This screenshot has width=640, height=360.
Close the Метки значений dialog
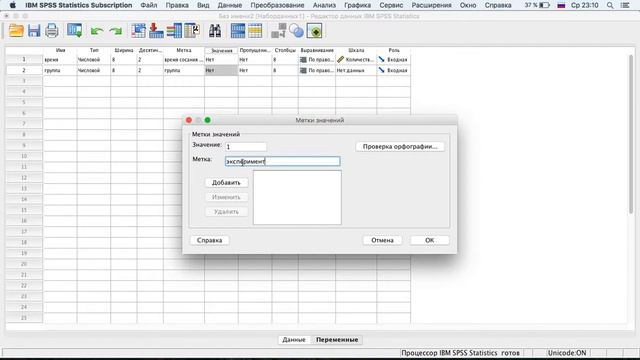point(189,120)
